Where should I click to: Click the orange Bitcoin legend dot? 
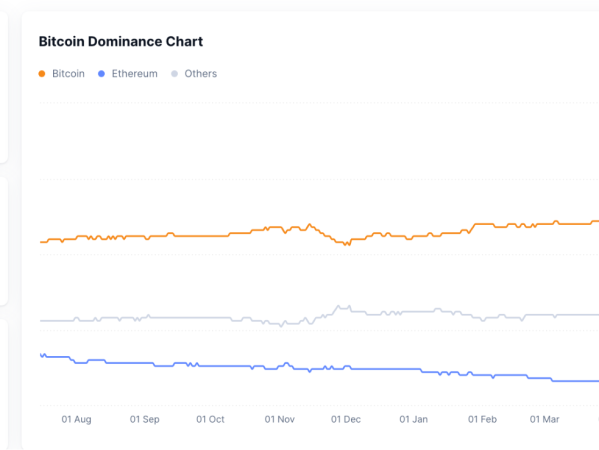click(x=42, y=74)
